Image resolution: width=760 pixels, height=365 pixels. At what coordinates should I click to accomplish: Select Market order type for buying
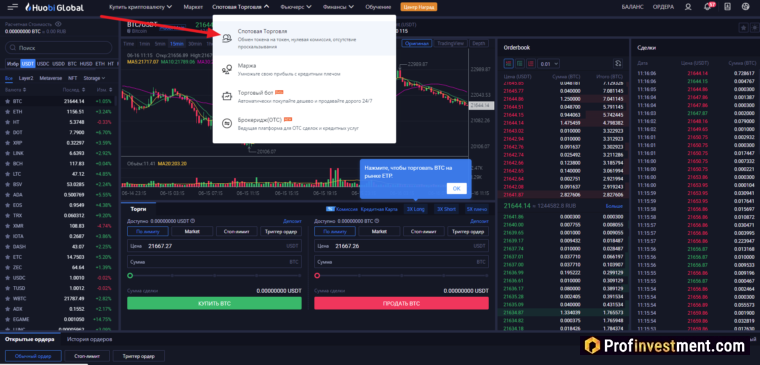click(x=192, y=232)
